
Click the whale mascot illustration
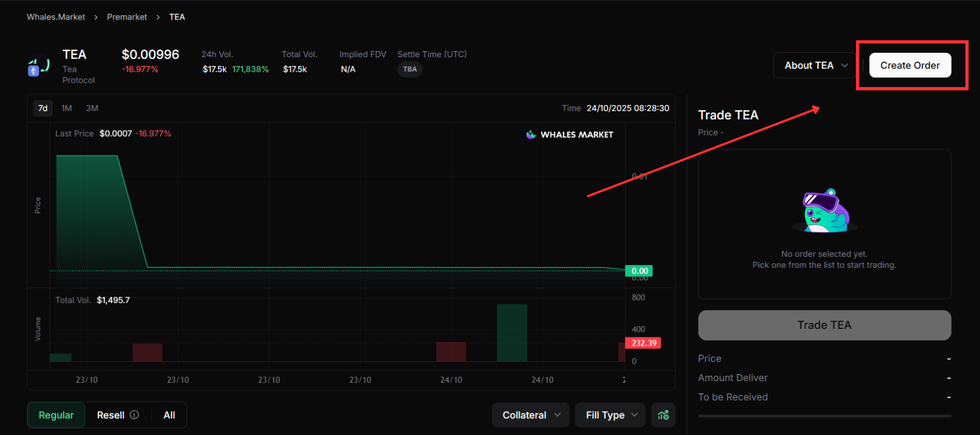click(824, 211)
